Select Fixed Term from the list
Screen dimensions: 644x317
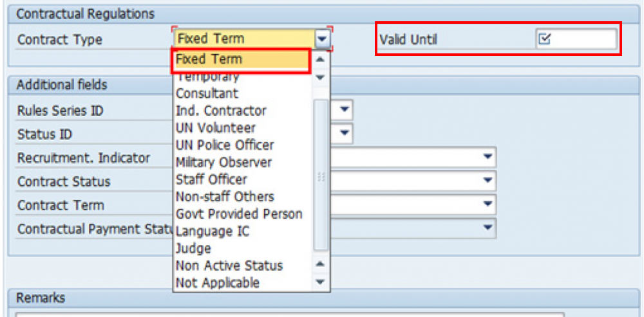209,59
